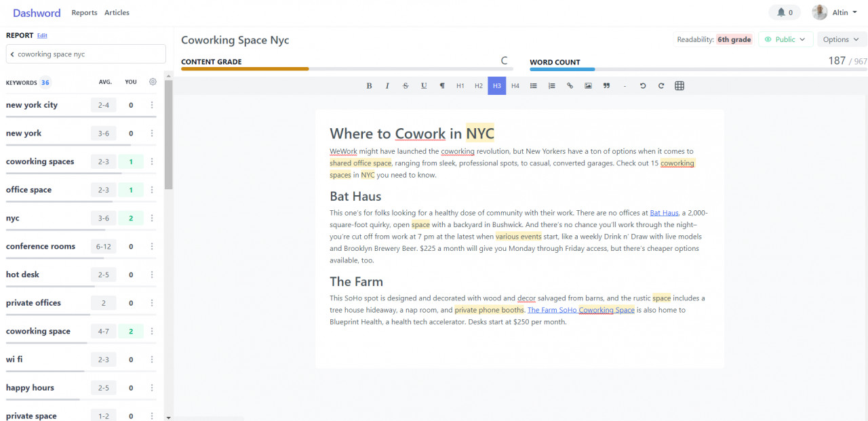Click the keywords list scrollbar
This screenshot has height=421, width=868.
169,134
